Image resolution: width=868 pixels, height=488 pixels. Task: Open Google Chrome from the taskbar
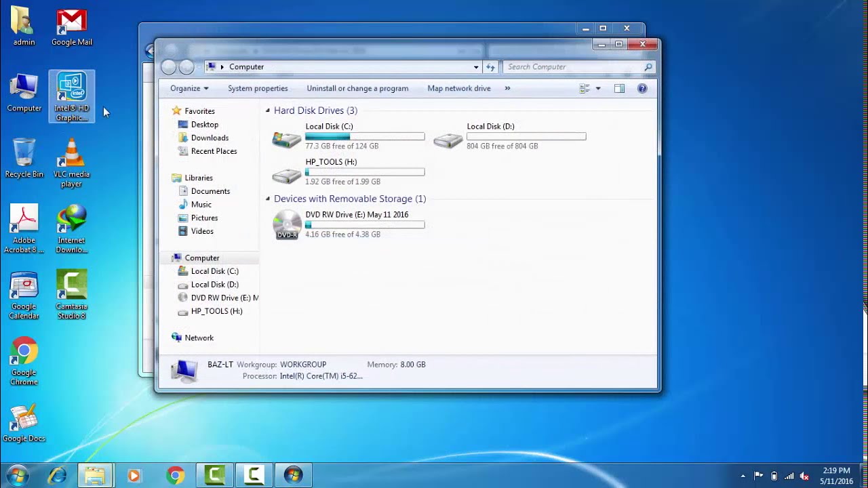coord(176,475)
